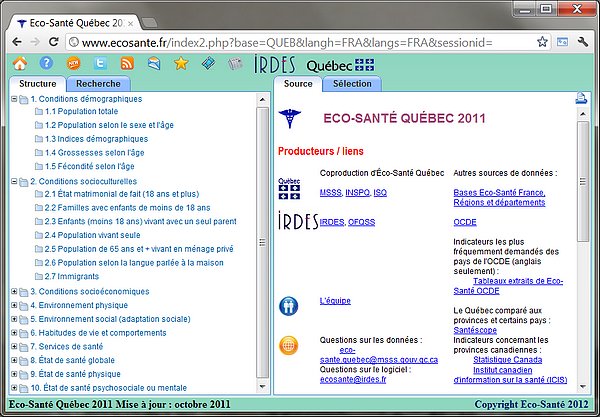Click the browser forward arrow
600x417 pixels.
click(x=35, y=42)
